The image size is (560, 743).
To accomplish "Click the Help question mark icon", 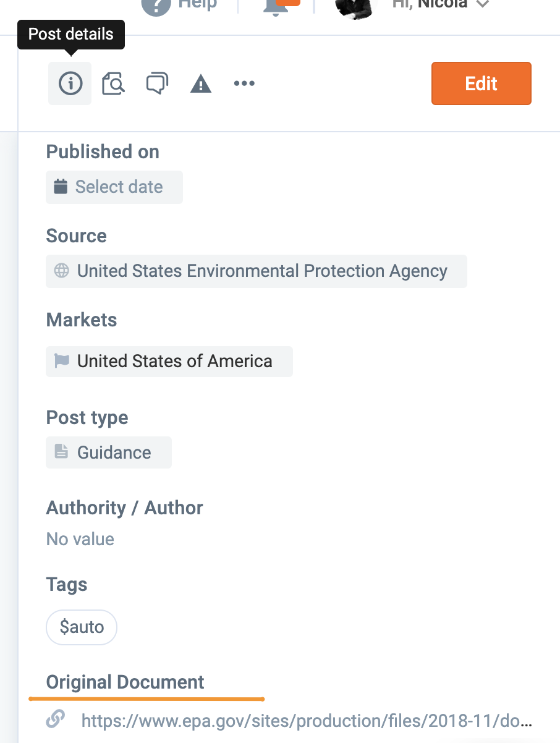I will [156, 5].
